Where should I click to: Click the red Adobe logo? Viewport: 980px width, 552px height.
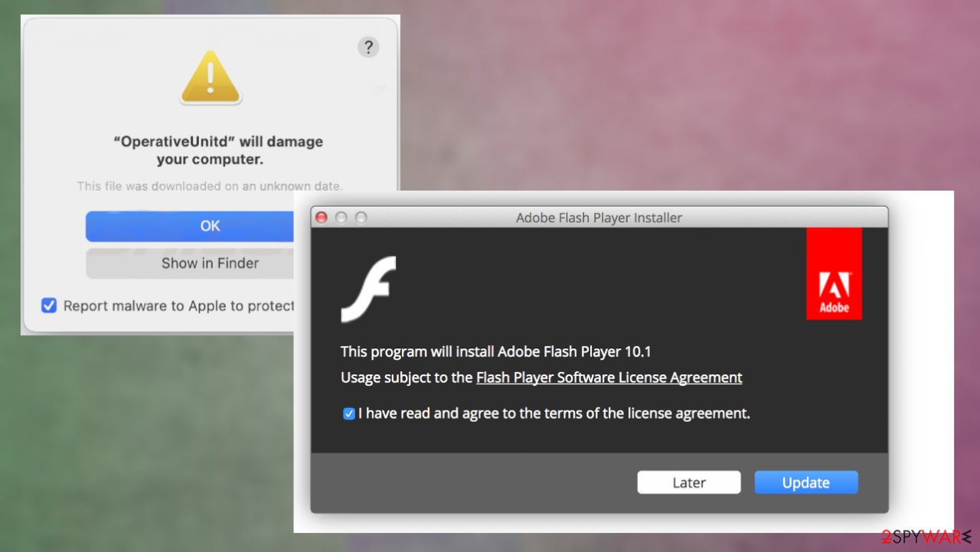[834, 273]
